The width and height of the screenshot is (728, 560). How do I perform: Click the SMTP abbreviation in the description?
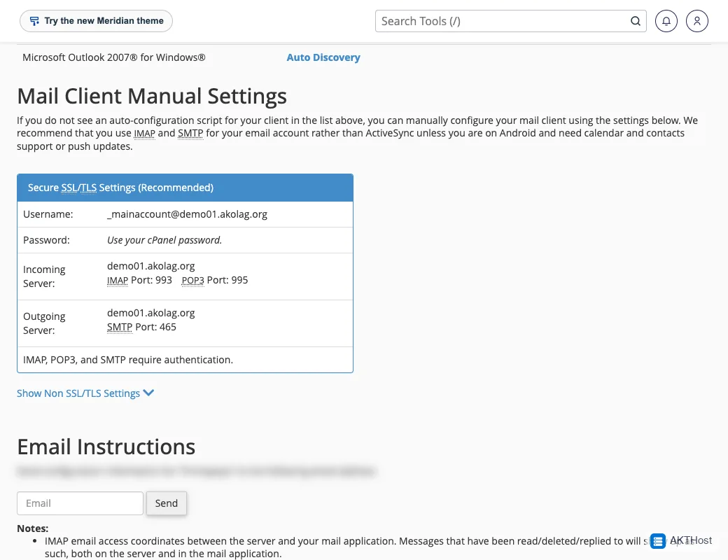click(190, 133)
